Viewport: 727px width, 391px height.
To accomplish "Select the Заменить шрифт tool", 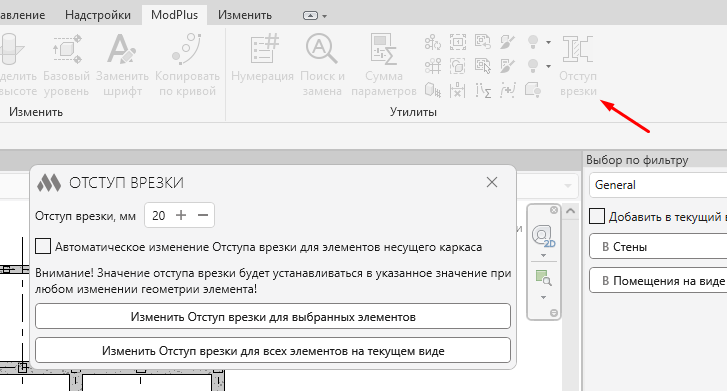I will (122, 64).
